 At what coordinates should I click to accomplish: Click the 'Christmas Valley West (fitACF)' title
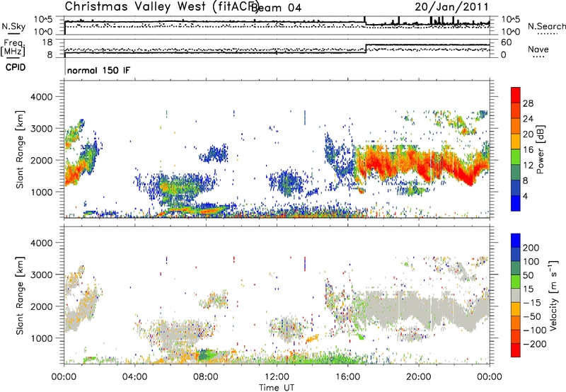tap(161, 7)
